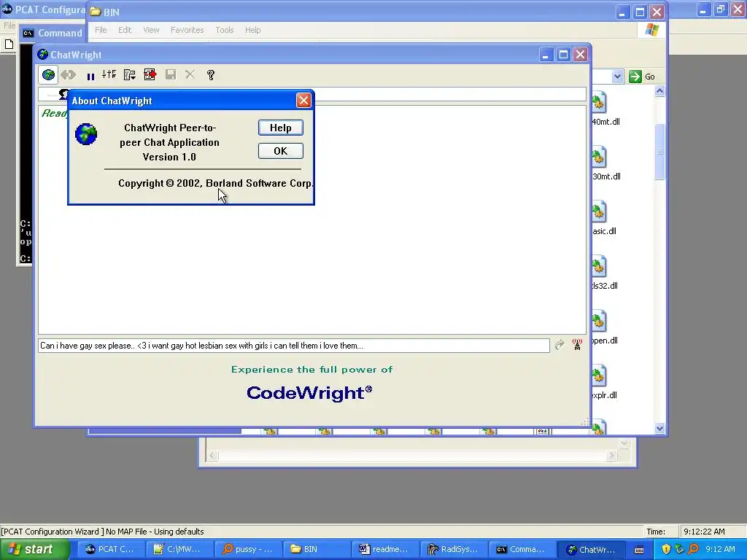Click the yellow security shield tray icon
Image resolution: width=747 pixels, height=560 pixels.
point(666,550)
